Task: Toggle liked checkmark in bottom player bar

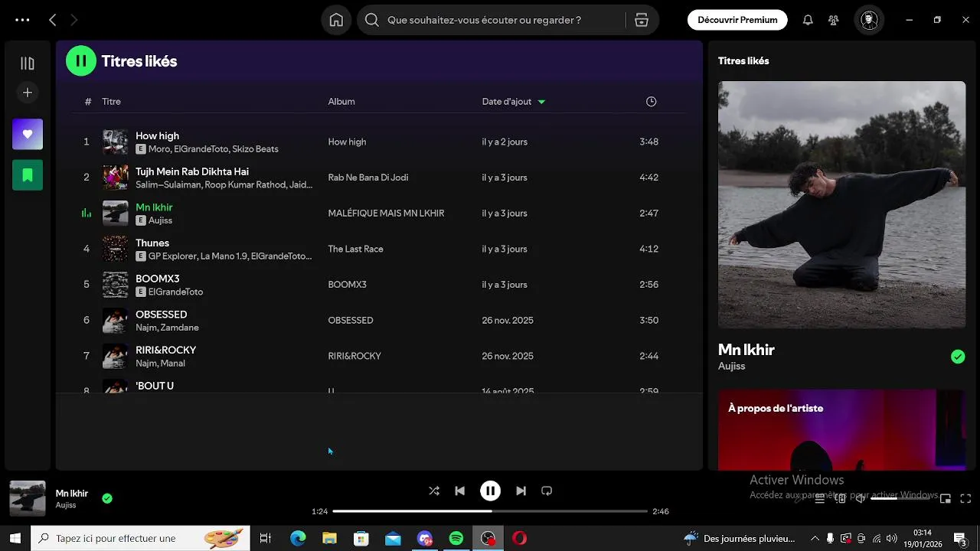Action: point(107,498)
